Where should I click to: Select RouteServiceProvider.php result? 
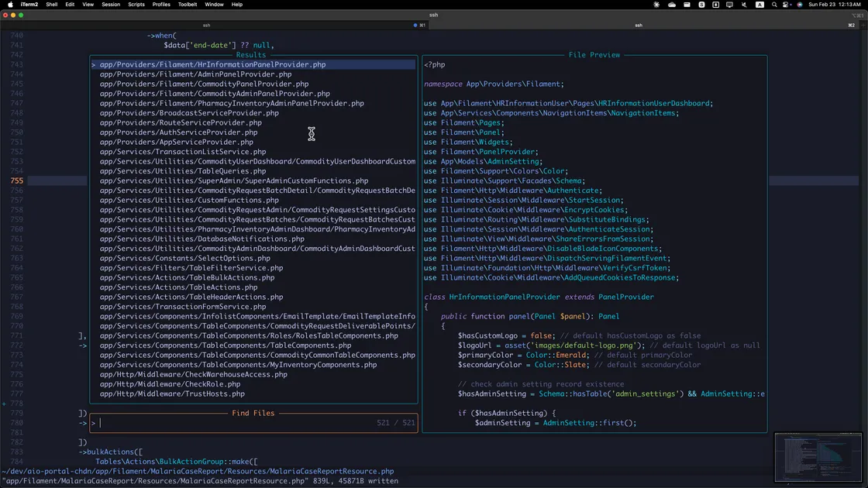tap(181, 123)
